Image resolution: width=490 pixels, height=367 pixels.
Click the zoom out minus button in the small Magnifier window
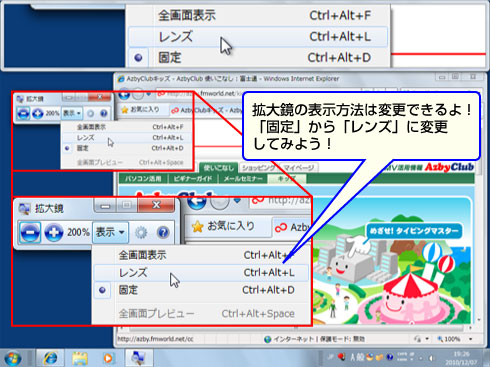pos(23,113)
